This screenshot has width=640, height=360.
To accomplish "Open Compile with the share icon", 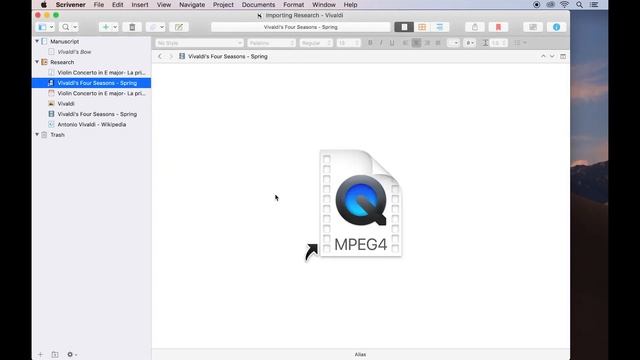I will pos(475,27).
